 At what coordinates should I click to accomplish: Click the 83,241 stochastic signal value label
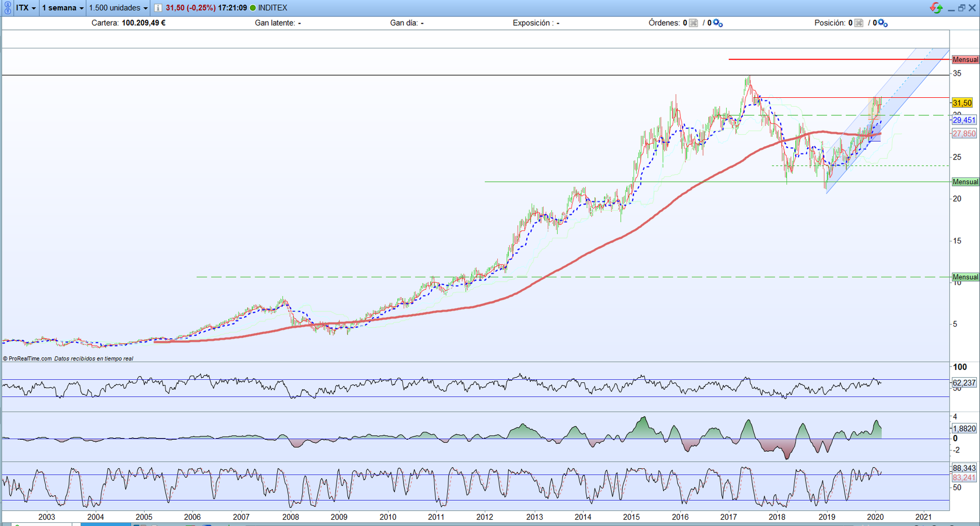click(964, 478)
